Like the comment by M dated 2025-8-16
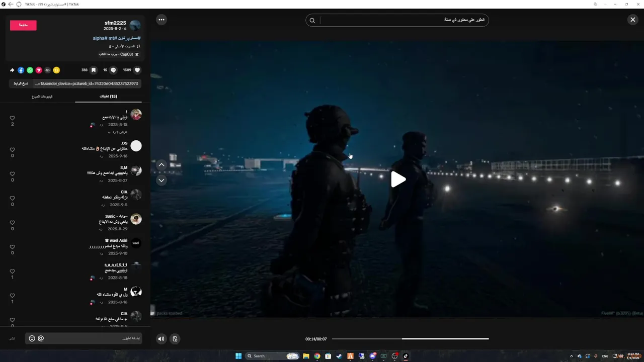 [x=13, y=296]
